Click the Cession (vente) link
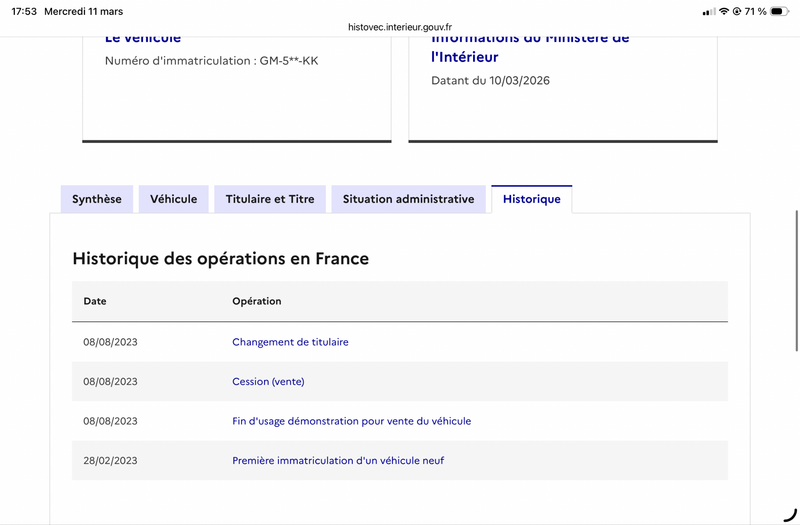This screenshot has width=800, height=525. tap(268, 382)
